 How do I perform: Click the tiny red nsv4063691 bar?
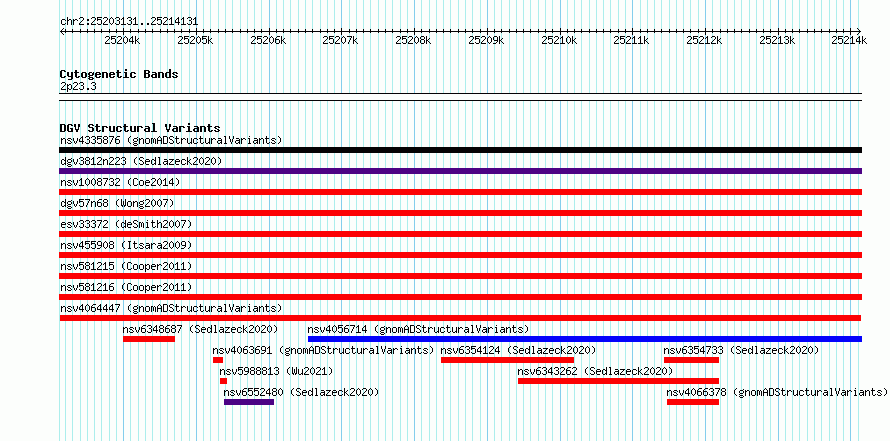click(x=218, y=360)
